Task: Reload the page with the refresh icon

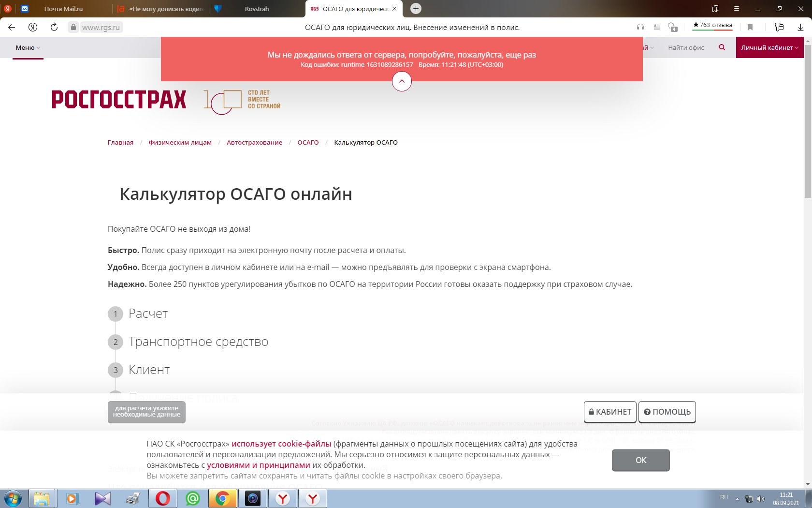Action: [x=54, y=27]
